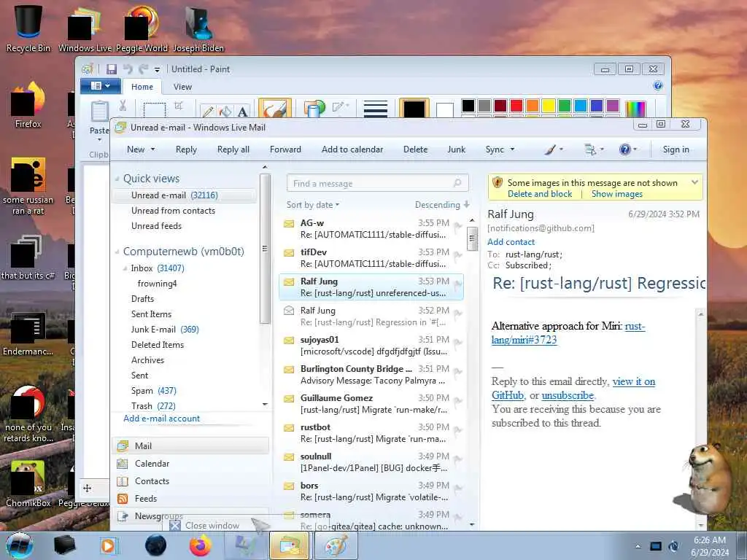The height and width of the screenshot is (560, 747).
Task: Click Forward in the mail toolbar
Action: click(285, 149)
